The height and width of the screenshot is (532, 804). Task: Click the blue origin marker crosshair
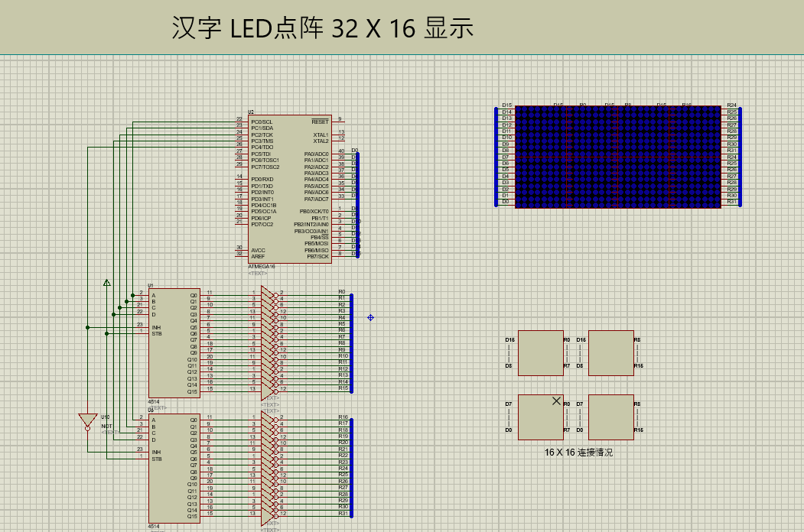371,318
